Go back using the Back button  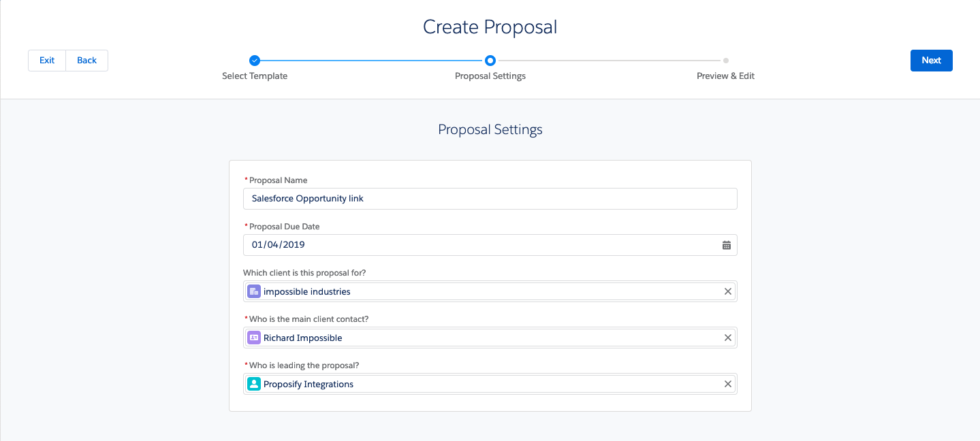tap(86, 61)
